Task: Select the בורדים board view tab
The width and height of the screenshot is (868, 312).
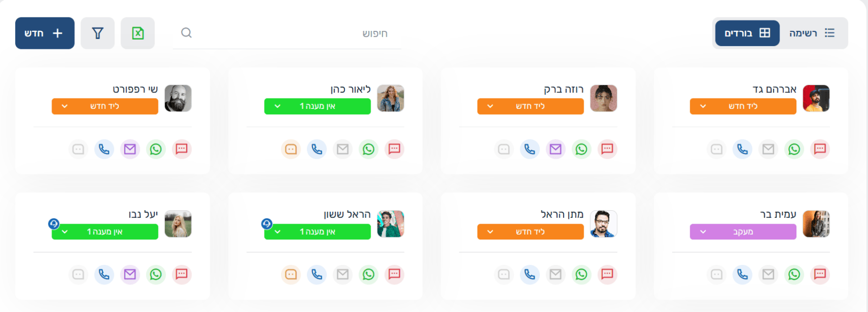Action: point(747,33)
